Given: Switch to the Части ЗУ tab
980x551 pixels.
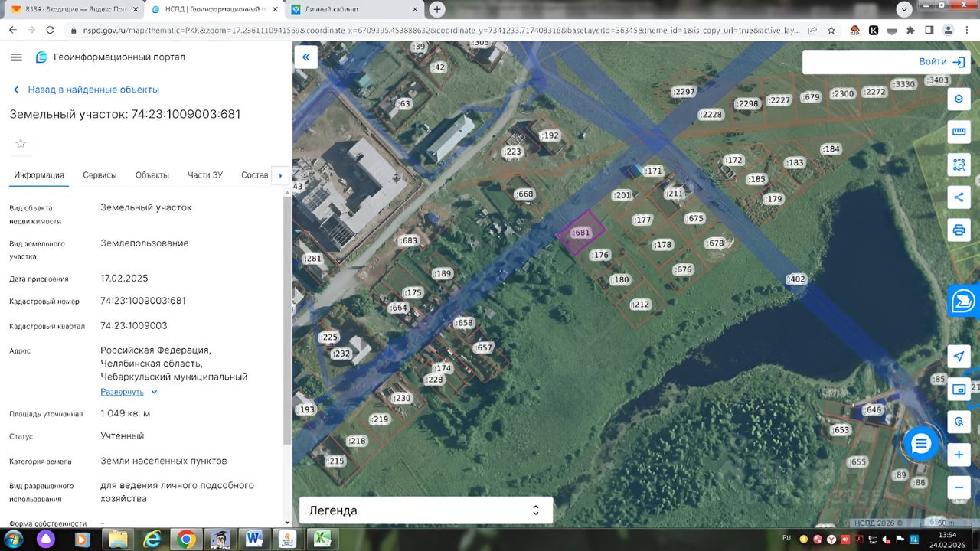Looking at the screenshot, I should click(205, 175).
